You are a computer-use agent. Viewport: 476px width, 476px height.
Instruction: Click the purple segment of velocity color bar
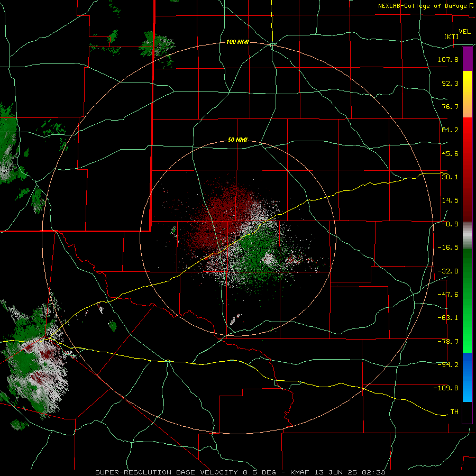point(467,59)
